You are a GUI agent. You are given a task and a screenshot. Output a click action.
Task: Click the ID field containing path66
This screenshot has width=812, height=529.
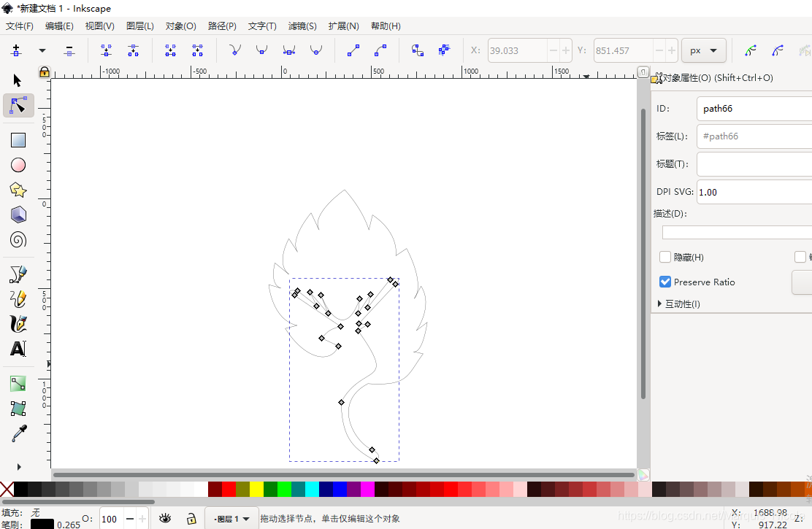tap(754, 108)
